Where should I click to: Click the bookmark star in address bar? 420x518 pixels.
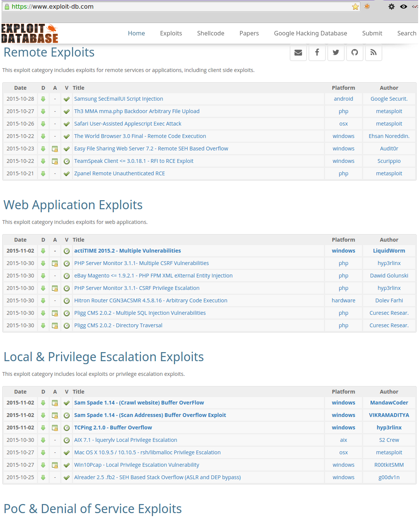355,7
